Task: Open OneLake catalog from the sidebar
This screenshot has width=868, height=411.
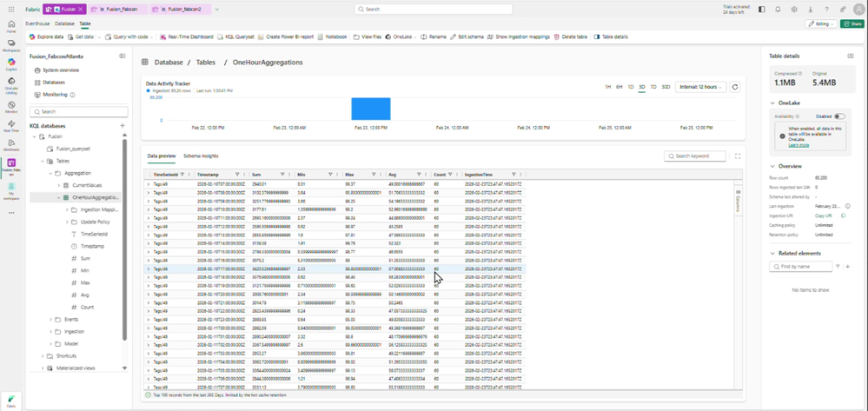Action: (11, 85)
